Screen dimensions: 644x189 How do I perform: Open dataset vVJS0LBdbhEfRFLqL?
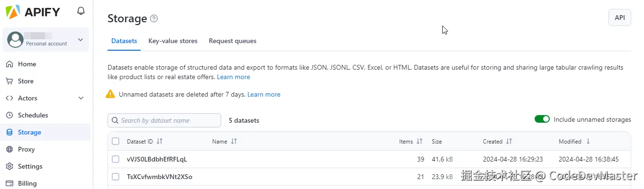pos(157,159)
